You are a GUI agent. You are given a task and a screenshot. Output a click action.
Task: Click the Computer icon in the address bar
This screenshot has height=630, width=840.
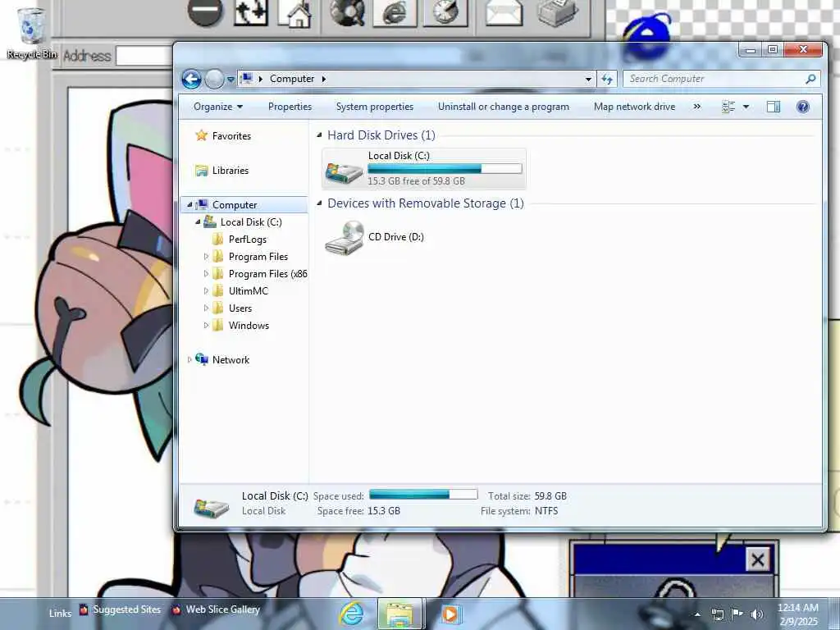[247, 79]
